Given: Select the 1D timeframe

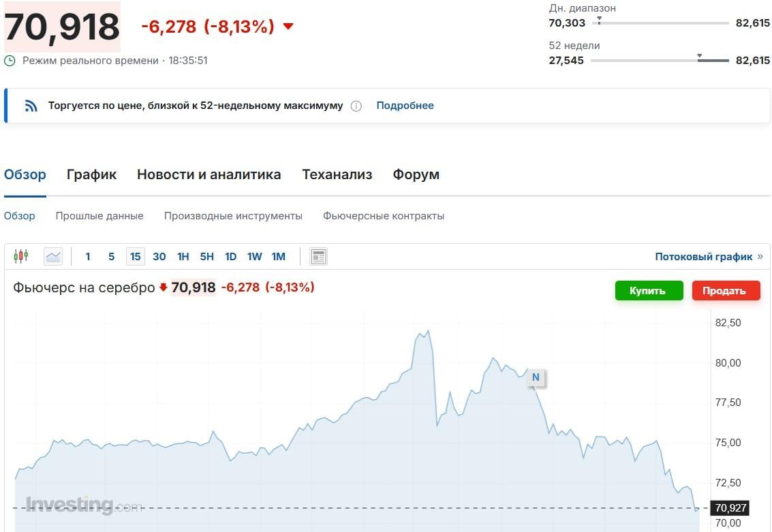Looking at the screenshot, I should click(x=230, y=256).
